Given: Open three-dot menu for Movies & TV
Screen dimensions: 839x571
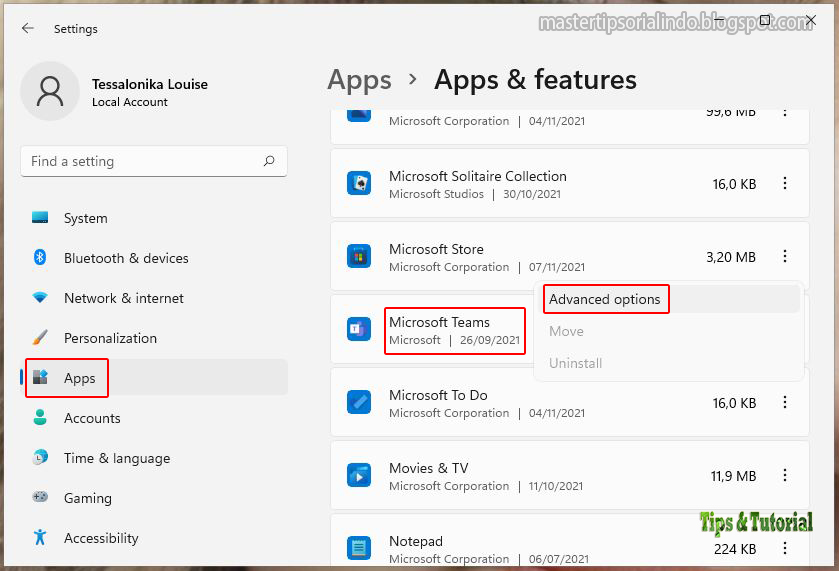Looking at the screenshot, I should coord(784,475).
